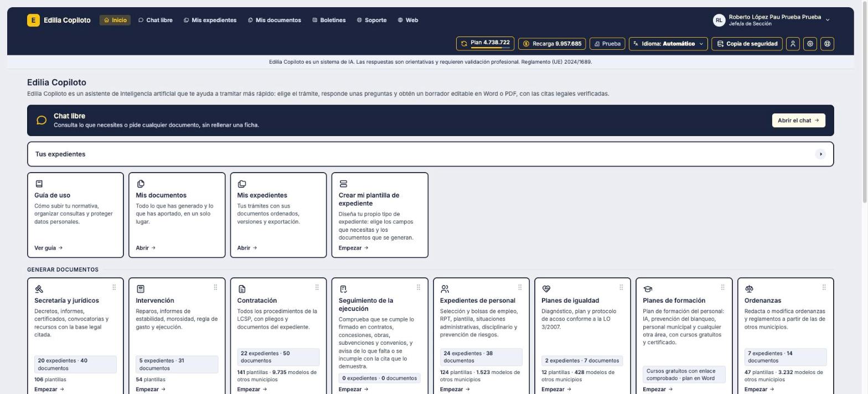Click Empezar on Crear mi plantilla de expediente
Viewport: 868px width, 394px height.
pyautogui.click(x=353, y=248)
